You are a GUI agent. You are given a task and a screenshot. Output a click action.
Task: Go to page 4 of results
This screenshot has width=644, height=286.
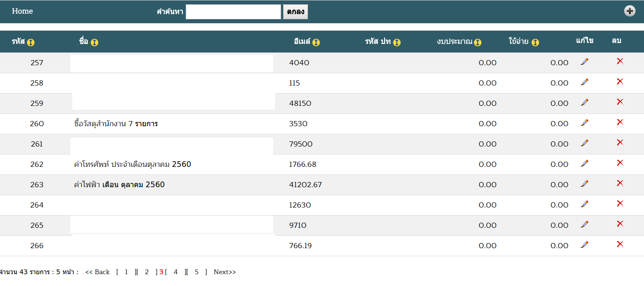pos(175,272)
